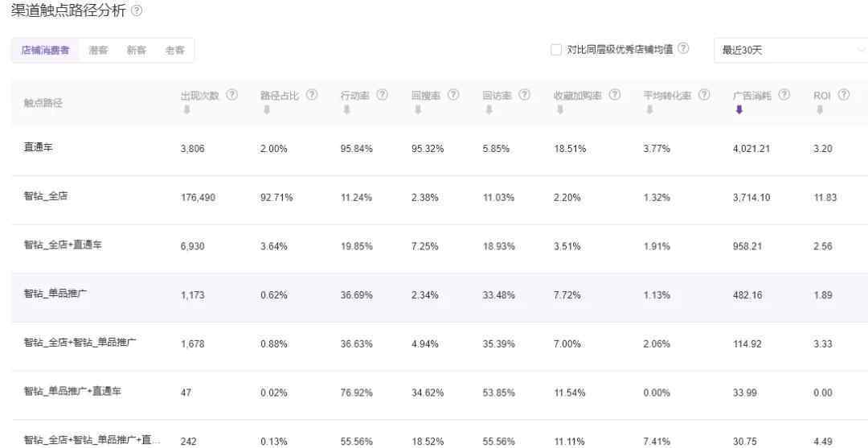The width and height of the screenshot is (868, 448).
Task: Click help icon beside 回搜率 header
Action: [x=453, y=95]
